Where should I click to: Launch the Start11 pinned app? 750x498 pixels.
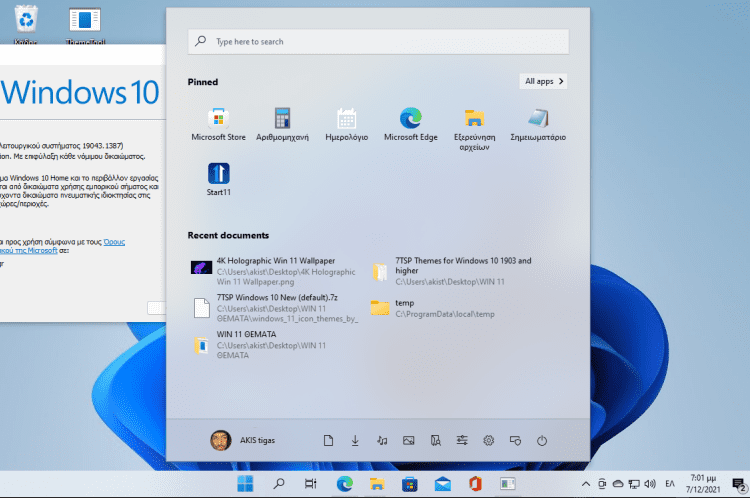click(x=219, y=179)
